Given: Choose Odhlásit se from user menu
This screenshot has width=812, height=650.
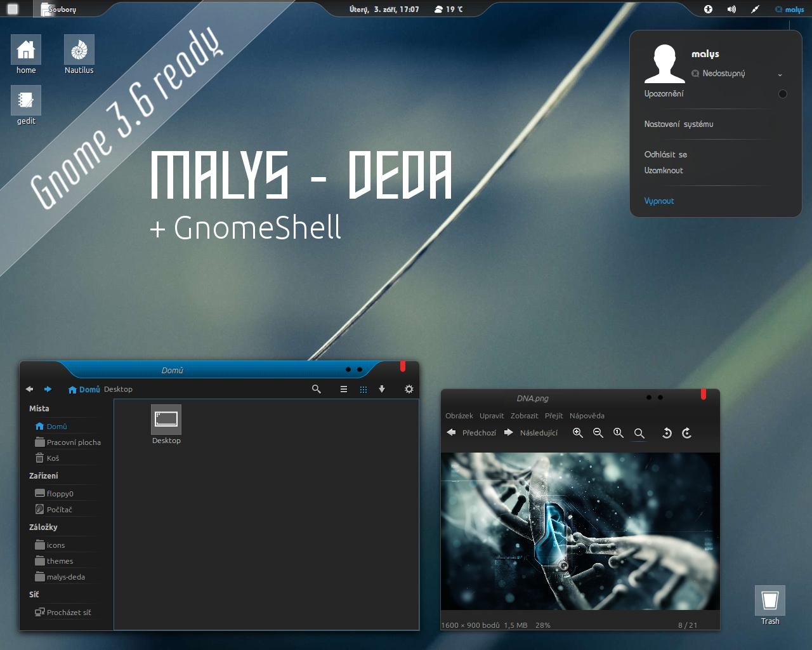Looking at the screenshot, I should tap(665, 154).
